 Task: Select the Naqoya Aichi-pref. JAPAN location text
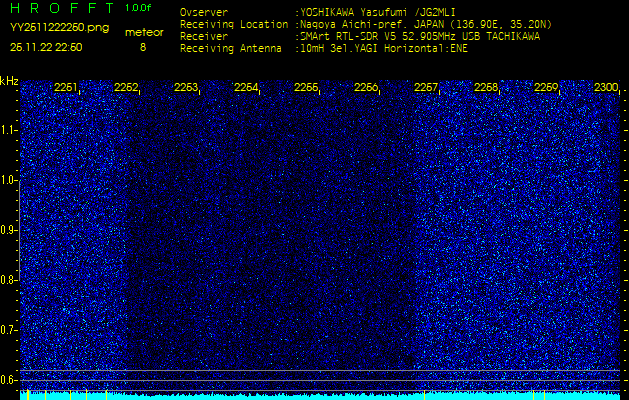[425, 25]
